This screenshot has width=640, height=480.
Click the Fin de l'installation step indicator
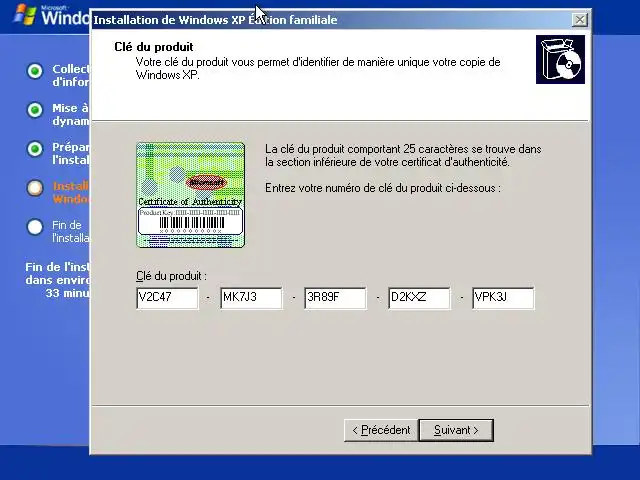pos(35,227)
